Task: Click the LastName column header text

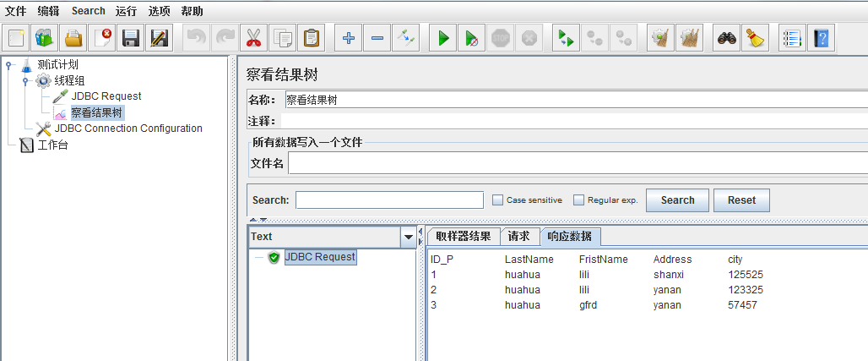Action: [529, 260]
